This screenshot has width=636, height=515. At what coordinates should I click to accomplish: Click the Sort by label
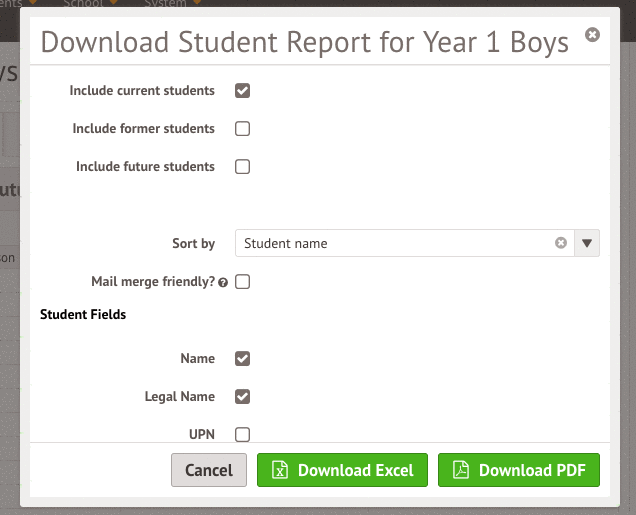193,244
